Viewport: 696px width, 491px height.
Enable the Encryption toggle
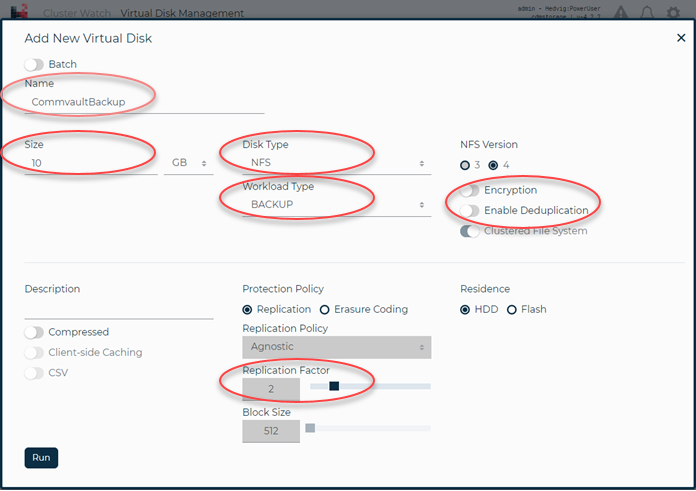[469, 190]
